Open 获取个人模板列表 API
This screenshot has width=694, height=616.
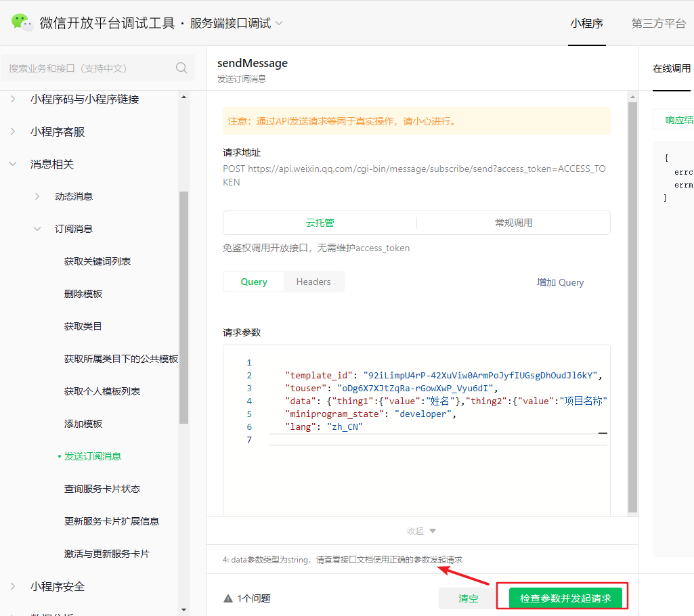pos(102,391)
